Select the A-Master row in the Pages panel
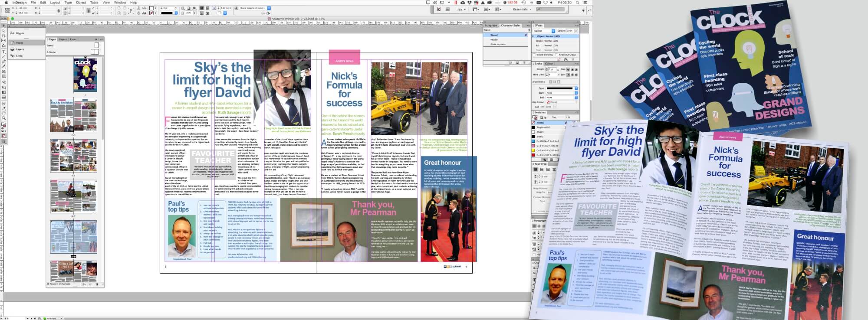This screenshot has height=320, width=868. [72, 52]
